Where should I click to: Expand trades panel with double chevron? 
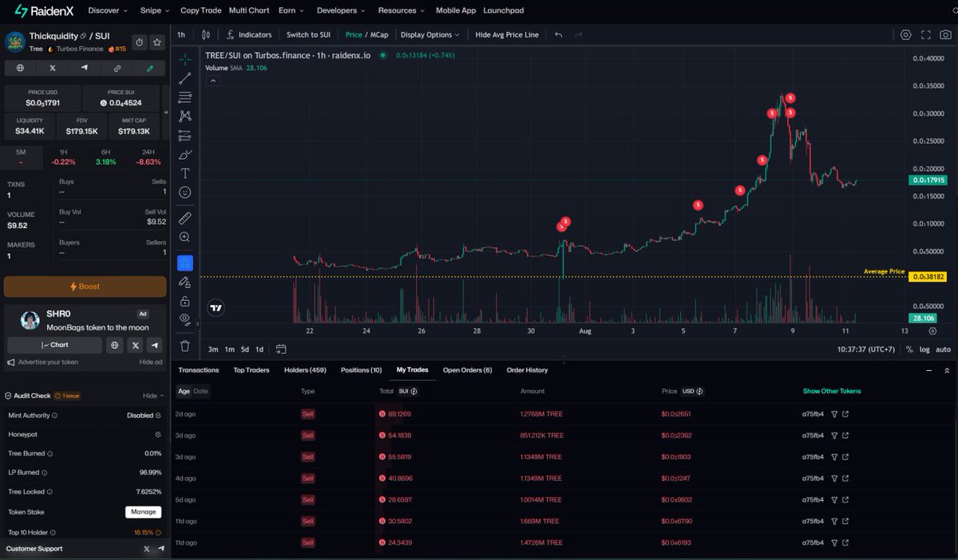(x=947, y=371)
